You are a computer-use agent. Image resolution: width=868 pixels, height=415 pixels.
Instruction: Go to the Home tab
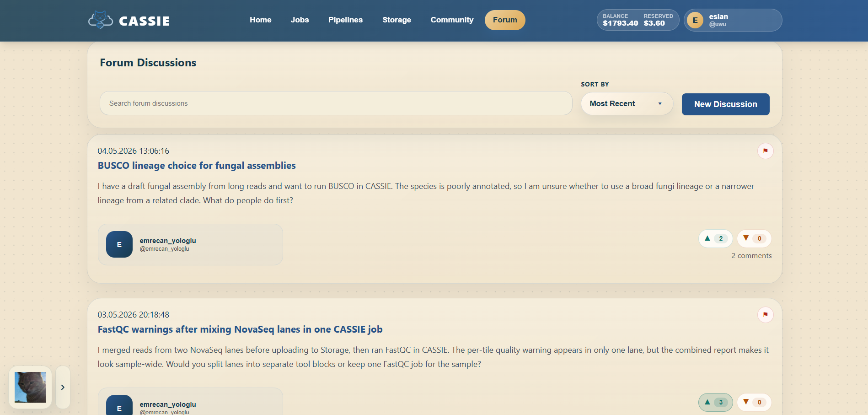tap(261, 20)
